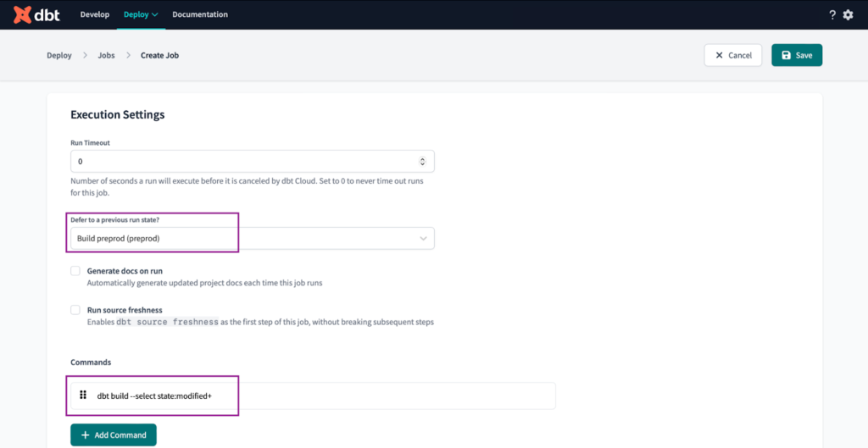This screenshot has height=448, width=868.
Task: Expand the Deploy menu in the top navigation
Action: pyautogui.click(x=141, y=14)
